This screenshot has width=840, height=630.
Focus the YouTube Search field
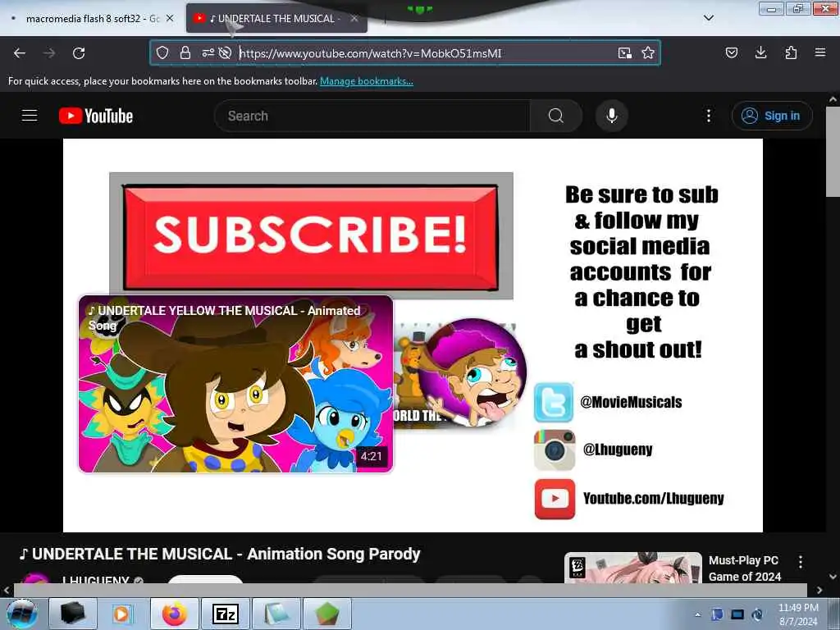click(x=372, y=116)
